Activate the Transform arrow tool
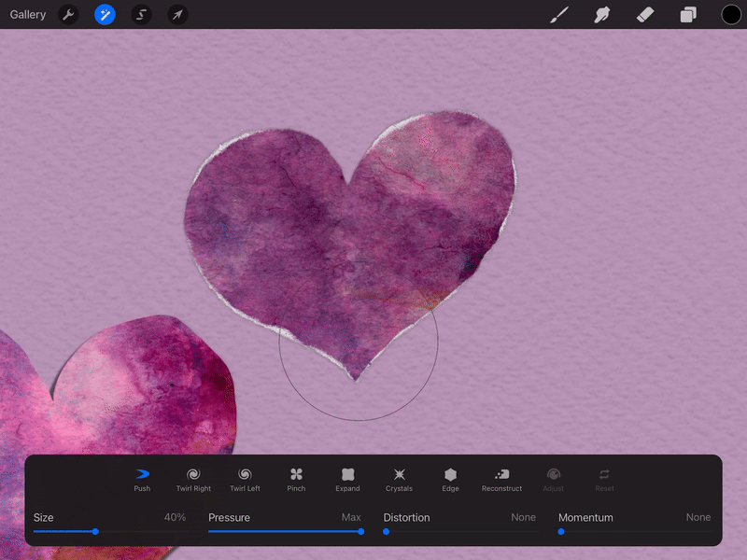The image size is (747, 560). (x=177, y=15)
